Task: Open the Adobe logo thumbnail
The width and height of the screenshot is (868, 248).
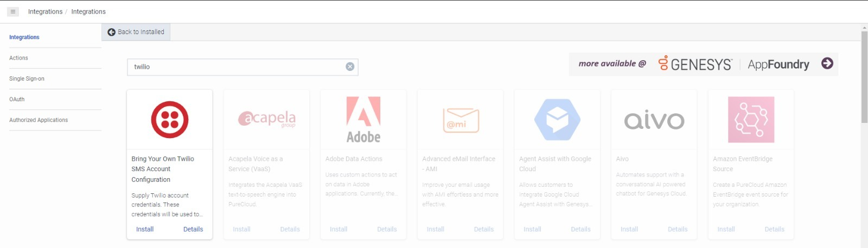Action: (x=363, y=120)
